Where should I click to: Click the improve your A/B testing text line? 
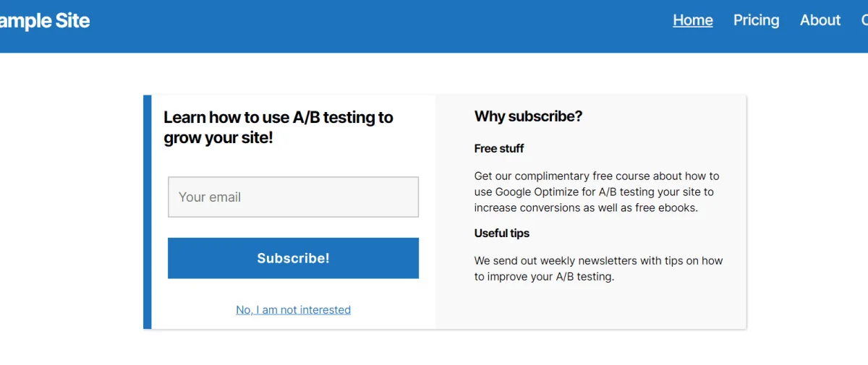tap(544, 276)
